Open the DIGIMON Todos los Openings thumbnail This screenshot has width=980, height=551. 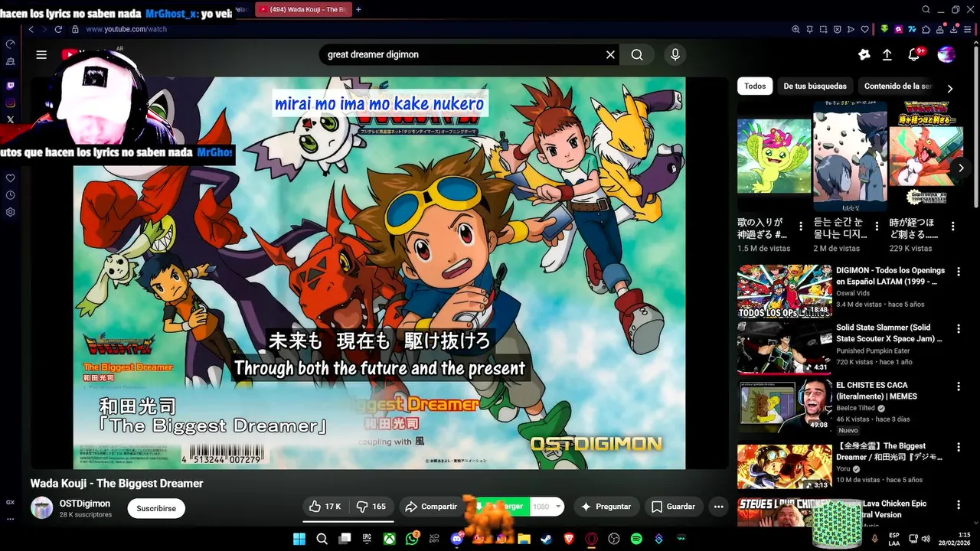click(x=784, y=291)
